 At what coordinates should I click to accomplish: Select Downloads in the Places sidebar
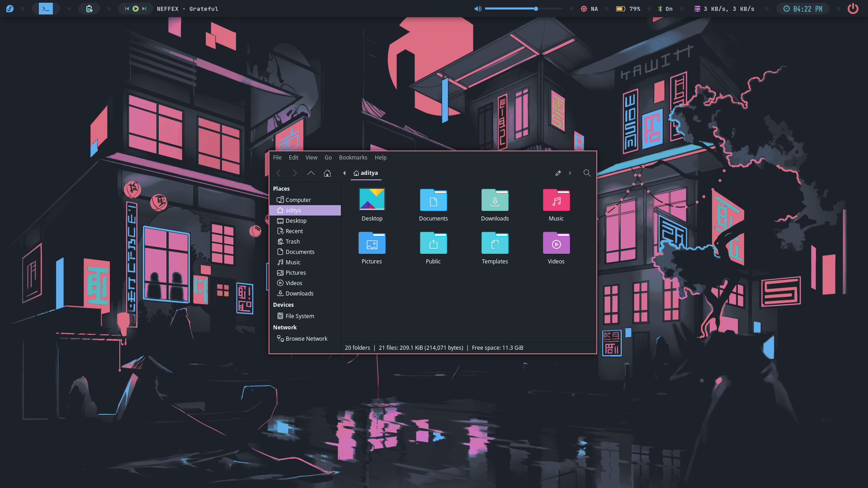coord(305,293)
